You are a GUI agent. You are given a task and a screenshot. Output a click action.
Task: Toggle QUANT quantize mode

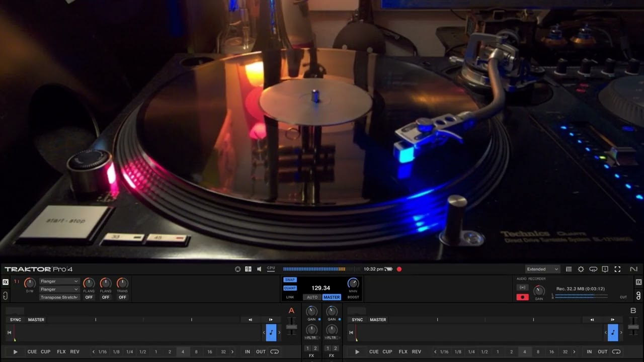coord(290,288)
